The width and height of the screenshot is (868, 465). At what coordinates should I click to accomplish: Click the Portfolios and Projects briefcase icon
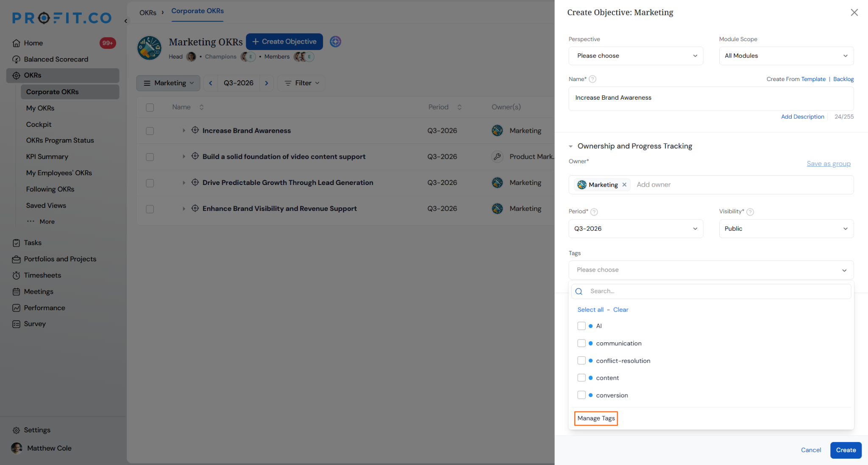point(16,259)
